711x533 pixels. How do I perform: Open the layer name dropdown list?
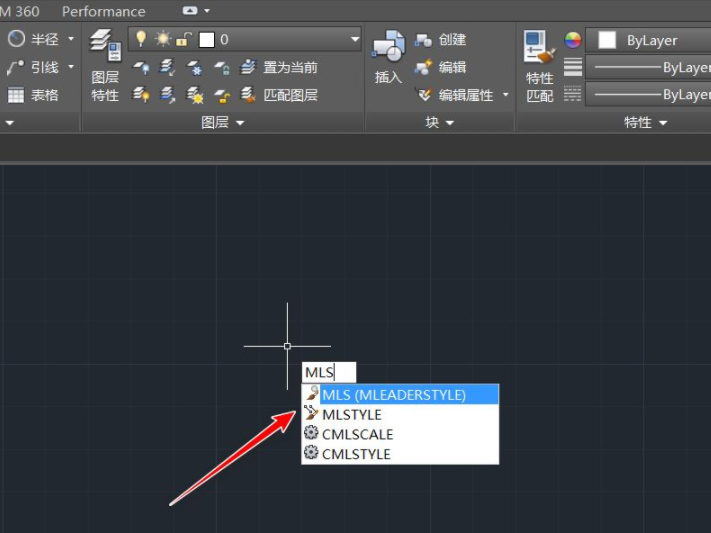point(355,39)
